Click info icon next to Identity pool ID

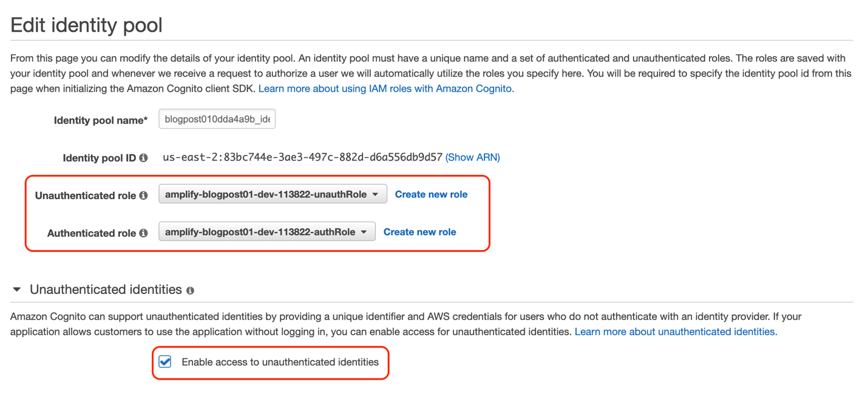[x=143, y=158]
